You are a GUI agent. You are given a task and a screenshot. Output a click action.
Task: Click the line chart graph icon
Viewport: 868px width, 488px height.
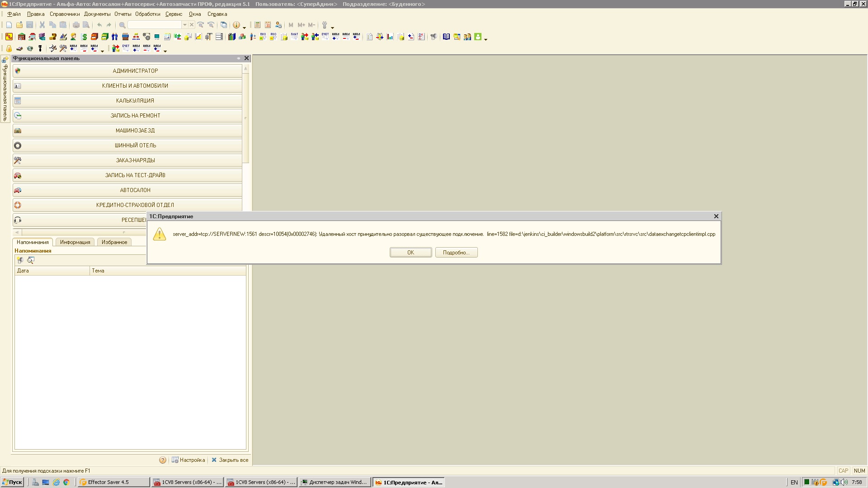click(x=198, y=37)
